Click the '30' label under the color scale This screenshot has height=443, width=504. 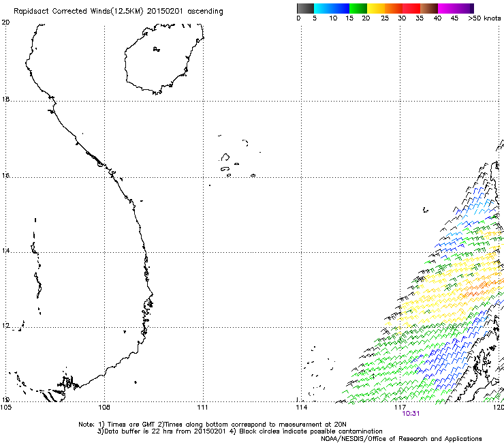coord(402,18)
